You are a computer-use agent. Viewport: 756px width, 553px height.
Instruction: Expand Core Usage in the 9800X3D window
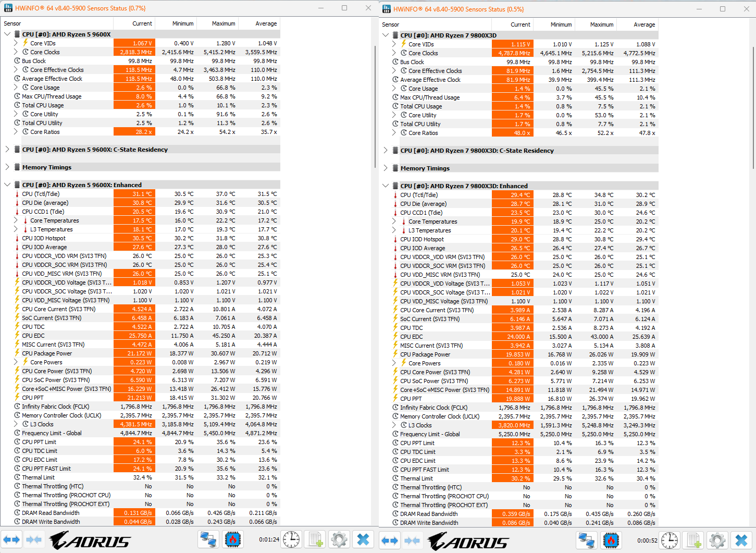tap(394, 89)
